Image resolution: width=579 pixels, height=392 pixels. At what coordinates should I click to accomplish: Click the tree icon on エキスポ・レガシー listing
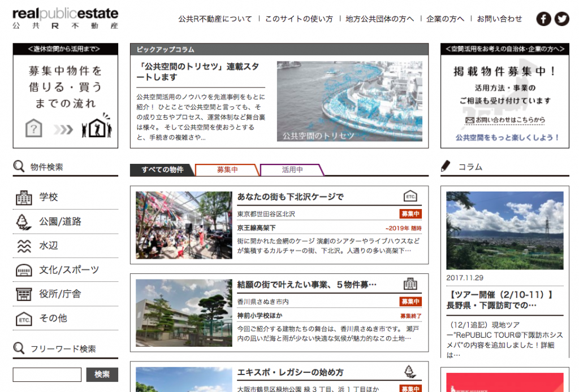(x=411, y=372)
